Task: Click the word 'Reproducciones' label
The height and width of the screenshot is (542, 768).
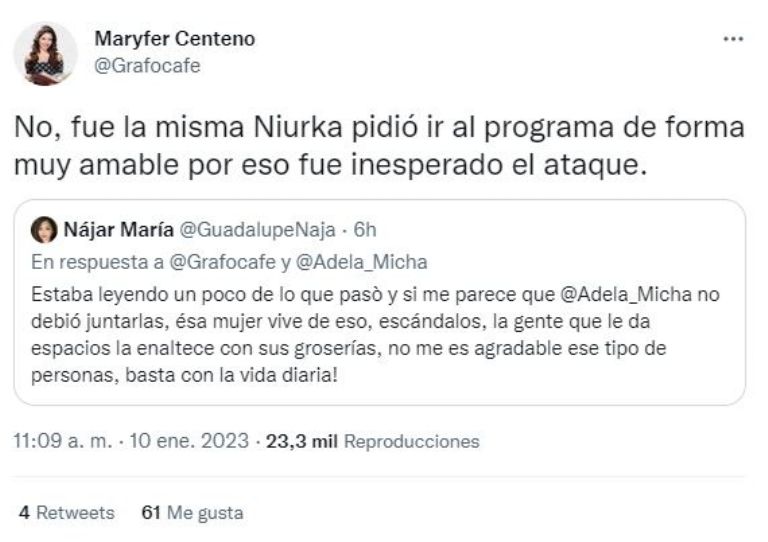Action: 411,440
